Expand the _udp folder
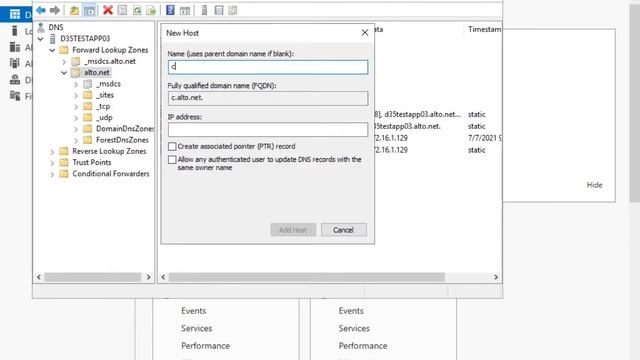The image size is (640, 360). coord(76,118)
